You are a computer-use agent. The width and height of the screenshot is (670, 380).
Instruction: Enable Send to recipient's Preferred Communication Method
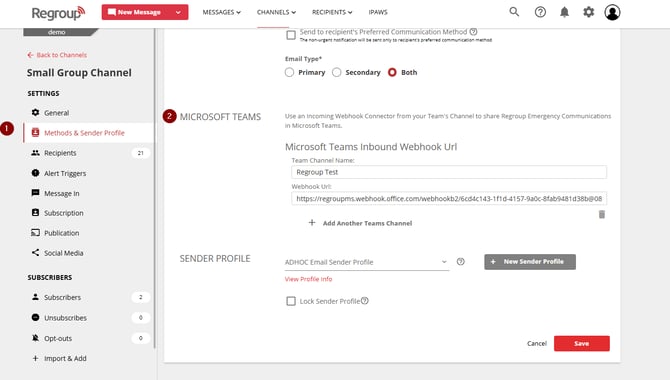[291, 35]
